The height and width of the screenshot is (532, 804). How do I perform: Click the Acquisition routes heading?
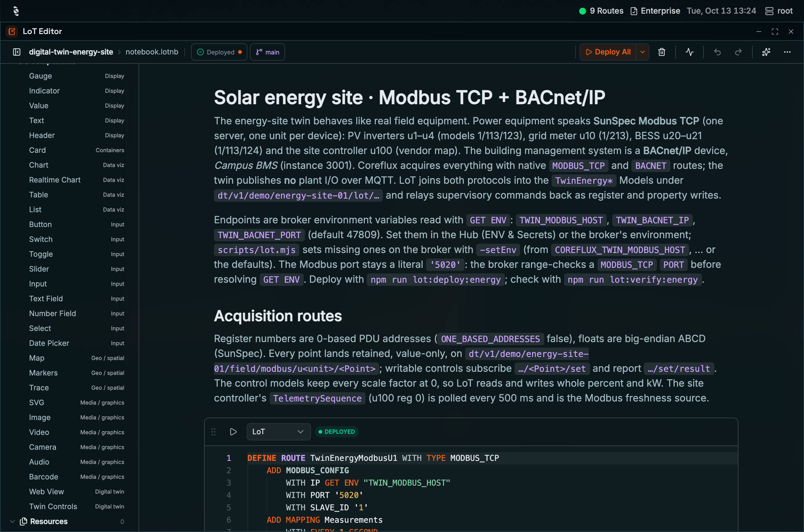(x=278, y=316)
